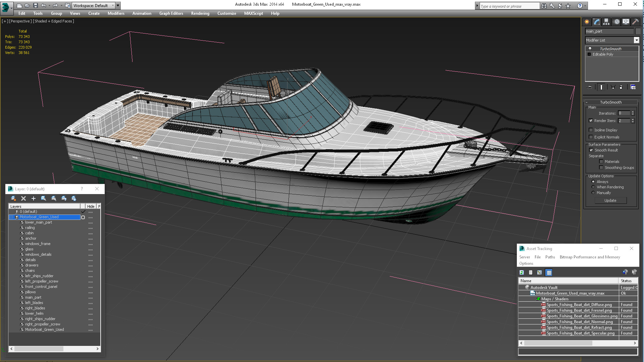Screen dimensions: 644x362
Task: Open the Hierarchy command panel tab
Action: pyautogui.click(x=606, y=22)
